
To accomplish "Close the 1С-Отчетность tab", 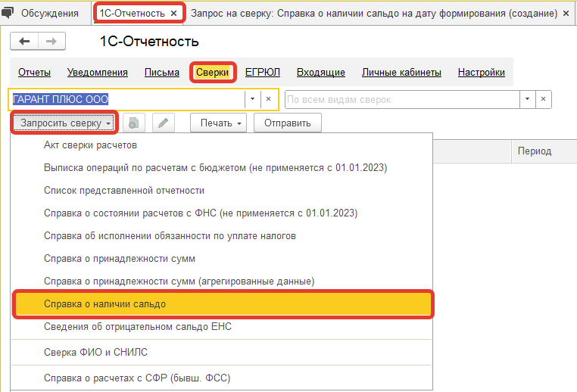I will (173, 14).
